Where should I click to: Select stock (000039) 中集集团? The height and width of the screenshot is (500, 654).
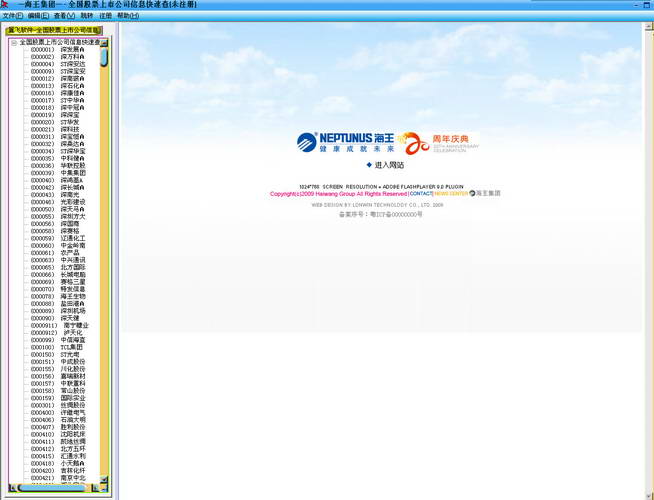click(58, 173)
